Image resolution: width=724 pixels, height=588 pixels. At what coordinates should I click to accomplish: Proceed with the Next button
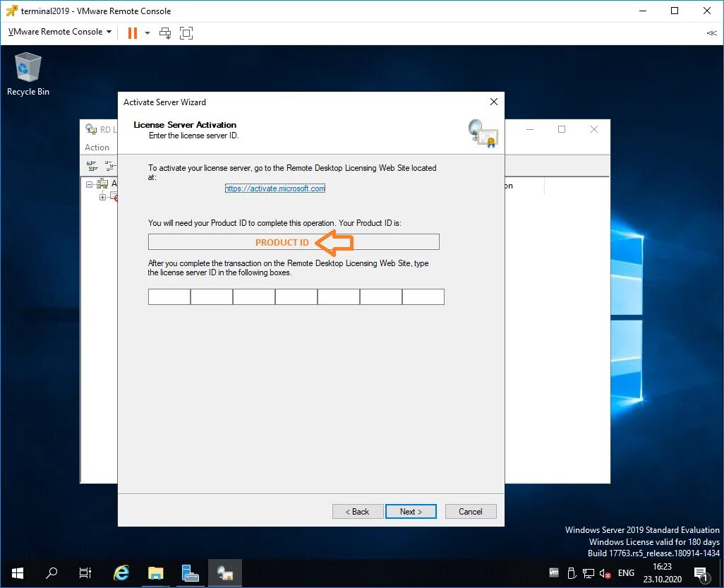pos(411,511)
